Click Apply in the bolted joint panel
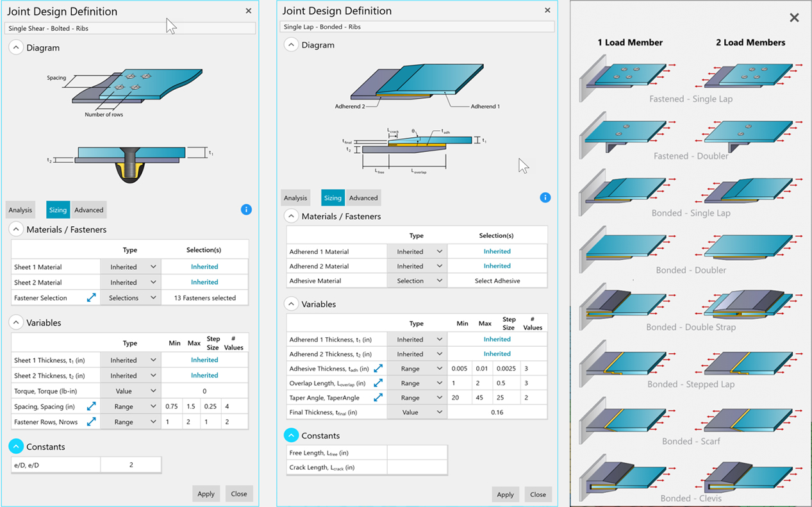Image resolution: width=812 pixels, height=507 pixels. tap(206, 494)
